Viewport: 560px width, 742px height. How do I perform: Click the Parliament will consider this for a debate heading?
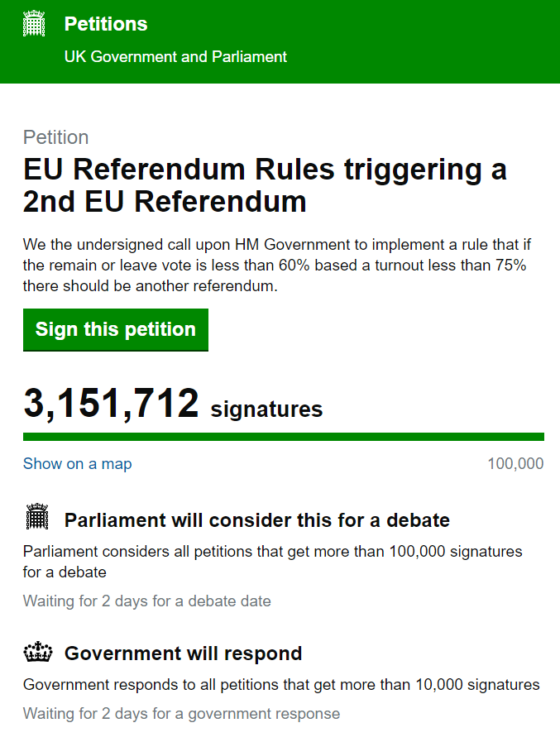[x=256, y=520]
